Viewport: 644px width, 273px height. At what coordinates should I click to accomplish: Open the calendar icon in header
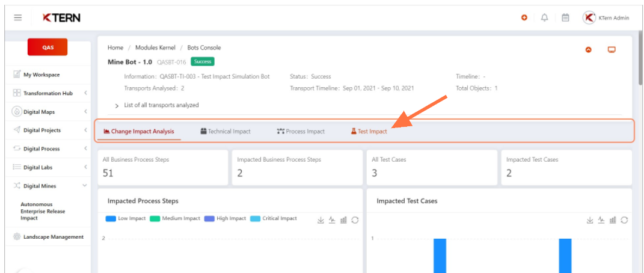(x=566, y=17)
